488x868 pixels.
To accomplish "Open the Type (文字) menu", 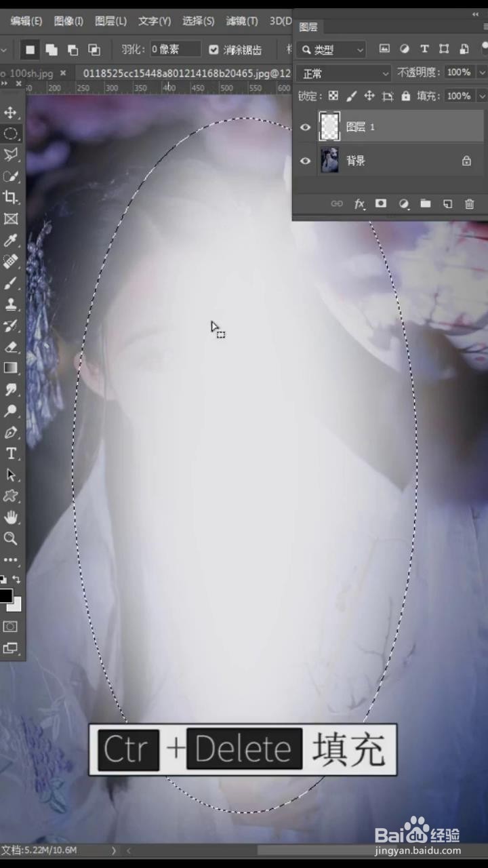I will pos(154,21).
